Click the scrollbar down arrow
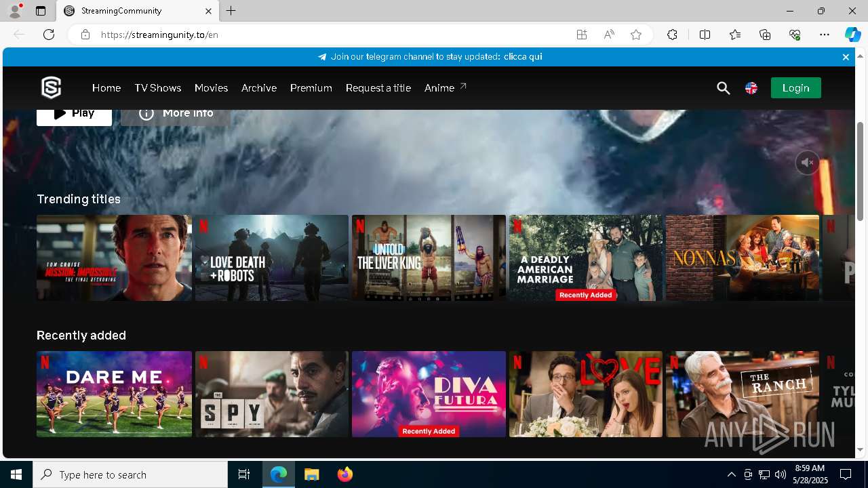The height and width of the screenshot is (488, 868). coord(861,450)
